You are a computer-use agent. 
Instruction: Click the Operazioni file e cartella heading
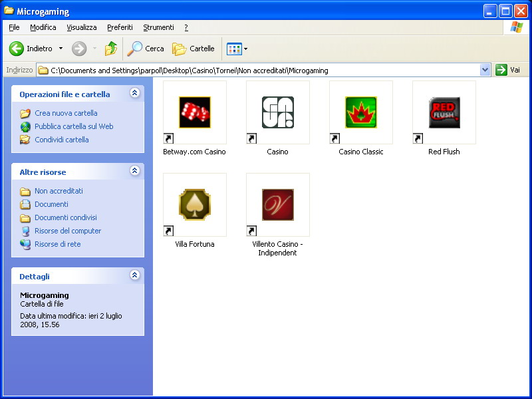[x=65, y=94]
